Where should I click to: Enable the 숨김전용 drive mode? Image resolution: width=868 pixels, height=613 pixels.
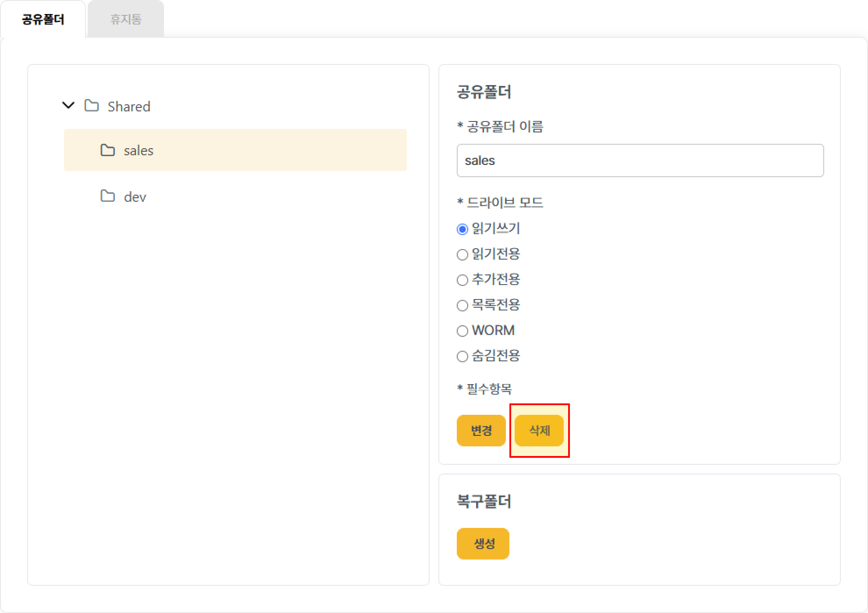coord(462,356)
